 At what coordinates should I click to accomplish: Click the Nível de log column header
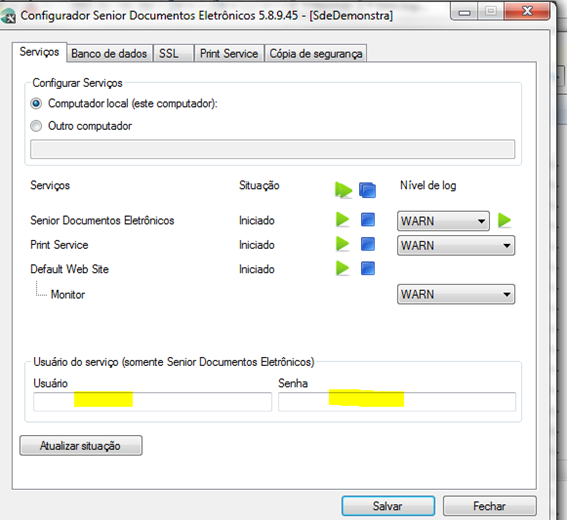(428, 186)
